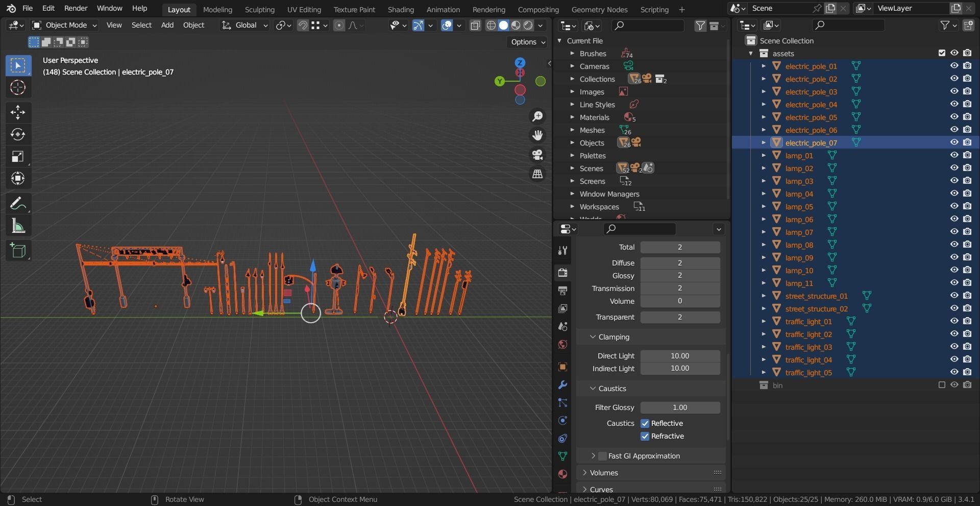This screenshot has height=506, width=980.
Task: Open the Particles properties tab
Action: (x=562, y=403)
